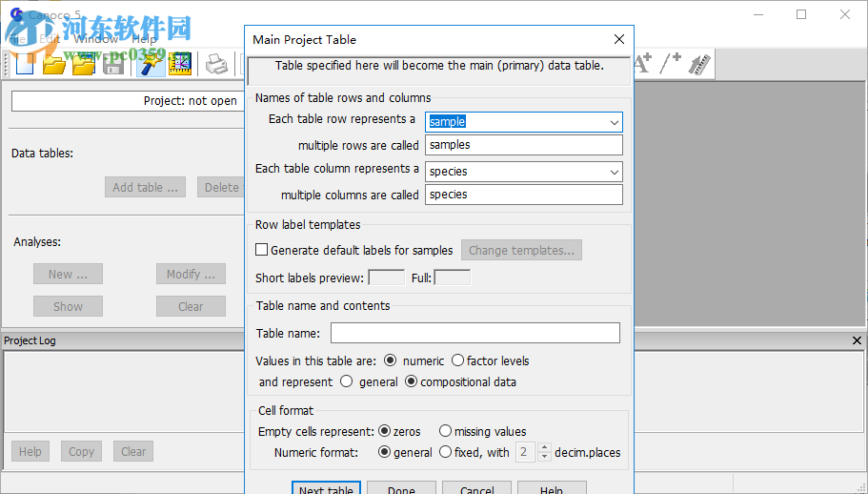The image size is (868, 494).
Task: Choose missing values for empty cells
Action: [x=445, y=431]
